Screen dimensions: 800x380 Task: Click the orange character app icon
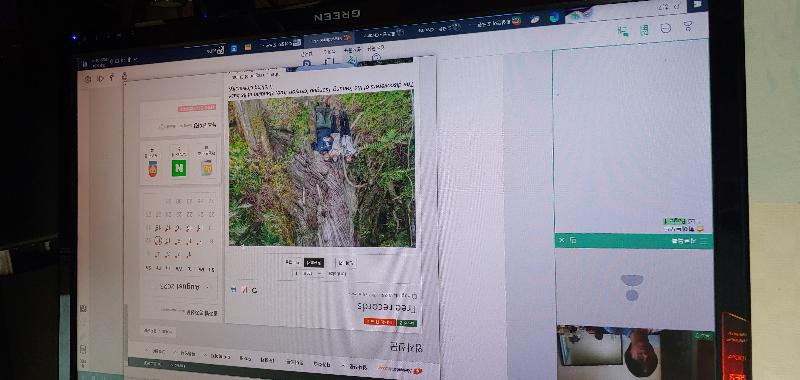(x=153, y=169)
